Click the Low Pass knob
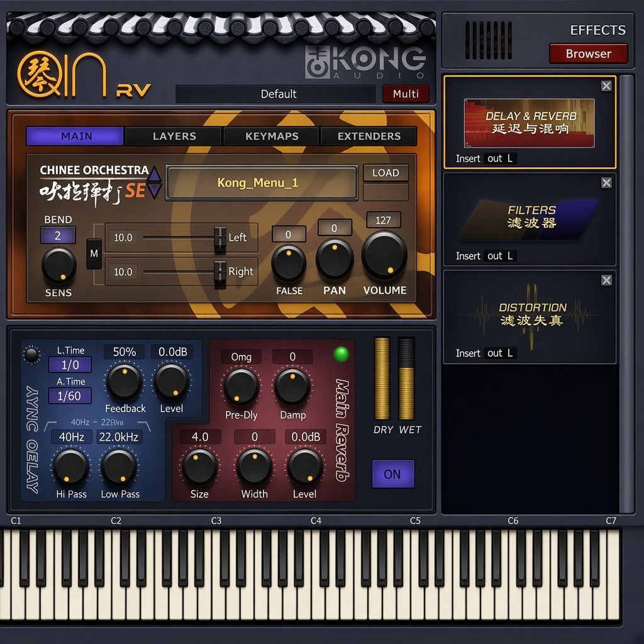This screenshot has height=644, width=644. 119,467
